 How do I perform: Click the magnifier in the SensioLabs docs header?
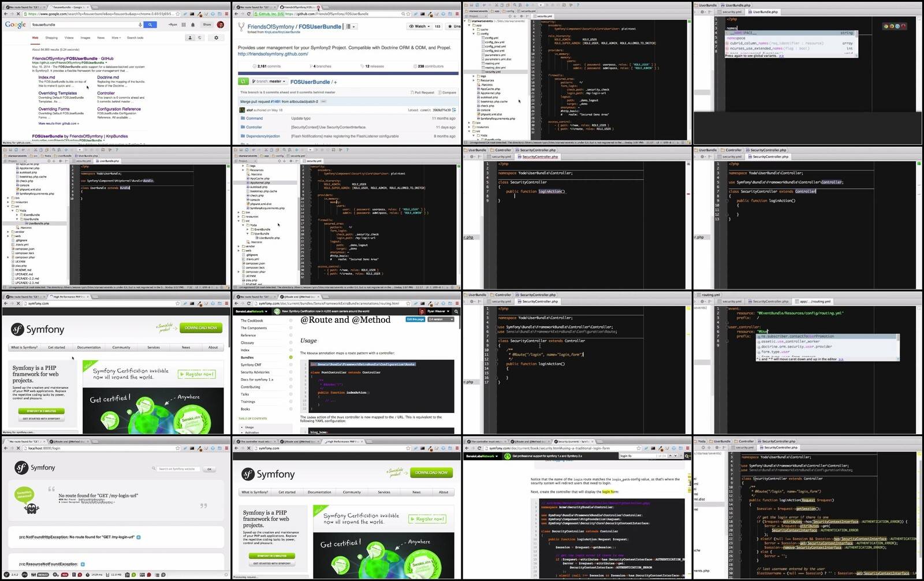(x=456, y=311)
